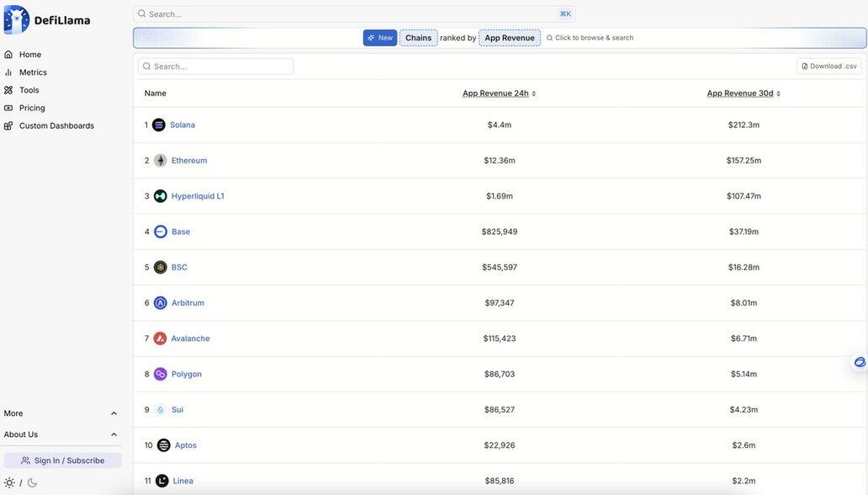This screenshot has width=868, height=495.
Task: Switch to dark theme moon icon
Action: point(32,483)
